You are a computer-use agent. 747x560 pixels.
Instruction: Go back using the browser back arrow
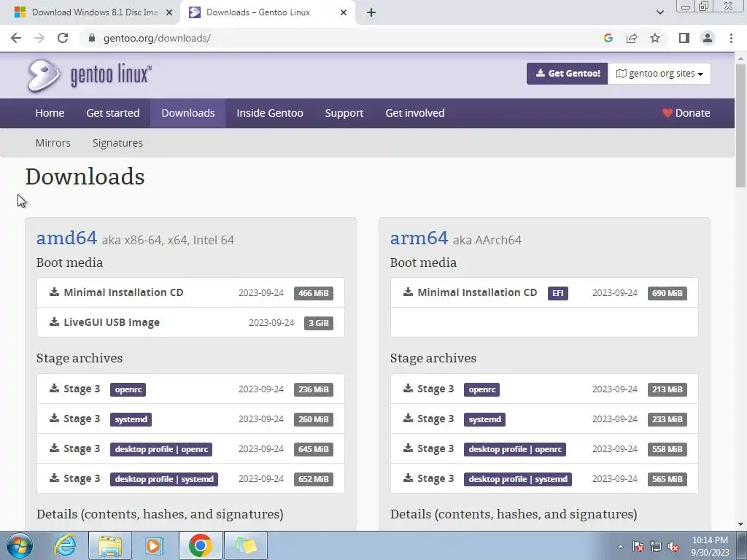[16, 38]
